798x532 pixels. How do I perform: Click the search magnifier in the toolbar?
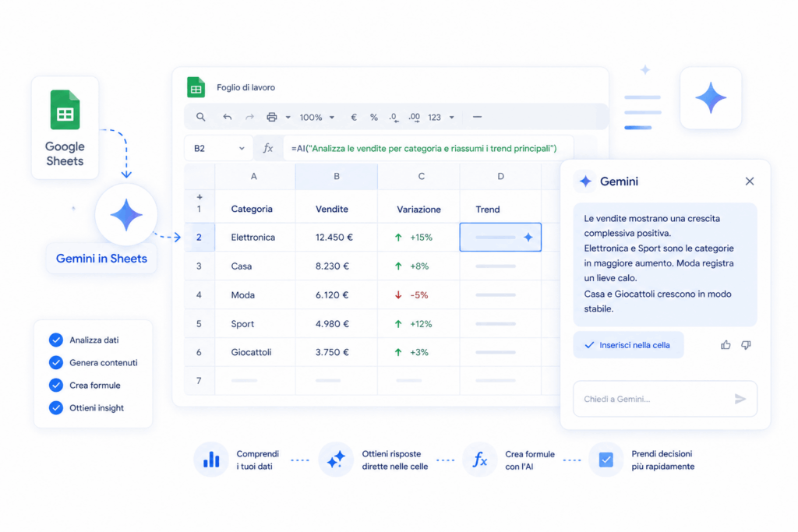200,117
